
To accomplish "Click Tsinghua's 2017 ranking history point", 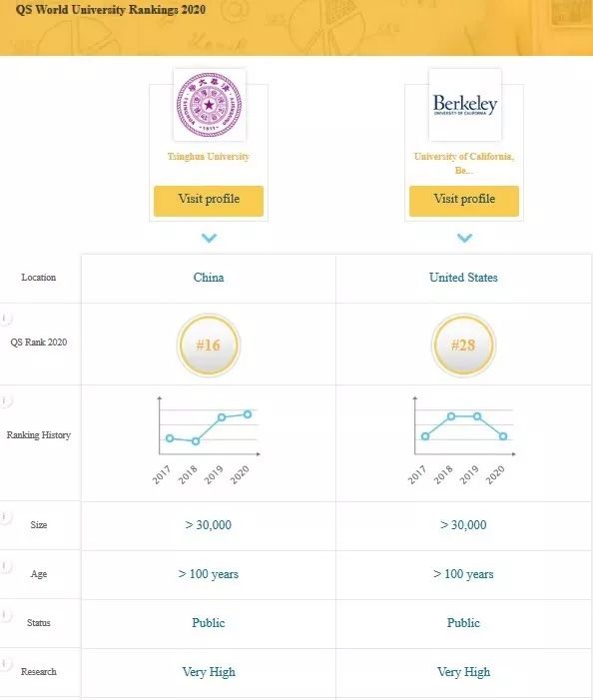I will pos(170,438).
